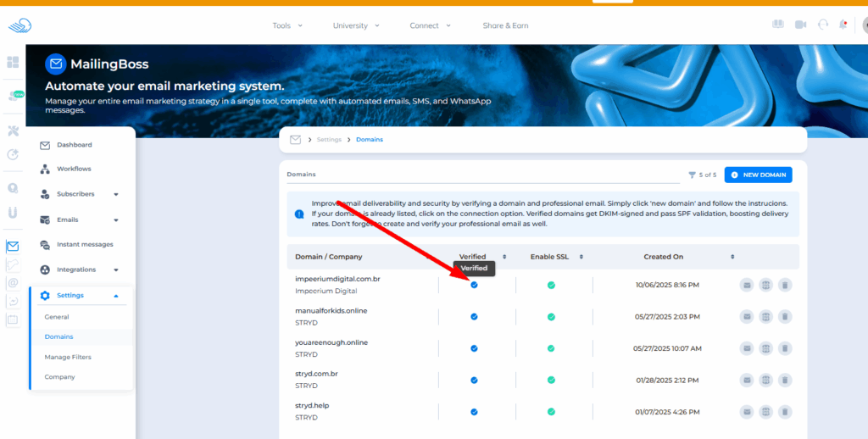Click the Settings breadcrumb link

pyautogui.click(x=329, y=139)
